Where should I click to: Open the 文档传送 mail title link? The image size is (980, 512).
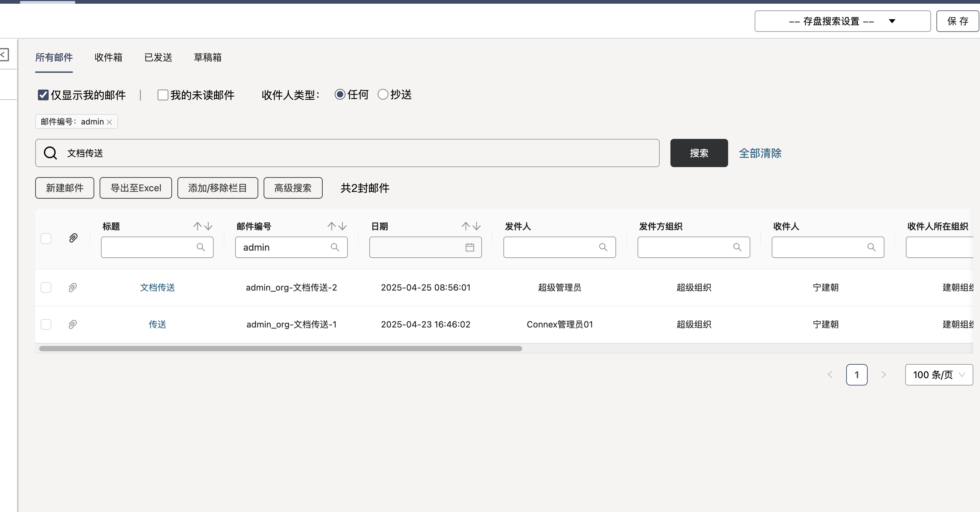[157, 288]
